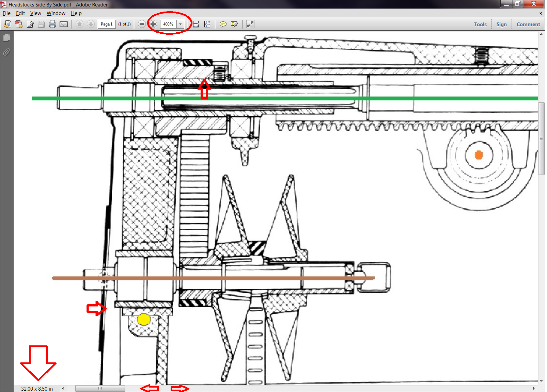The width and height of the screenshot is (547, 392).
Task: Open the Window menu
Action: click(56, 13)
